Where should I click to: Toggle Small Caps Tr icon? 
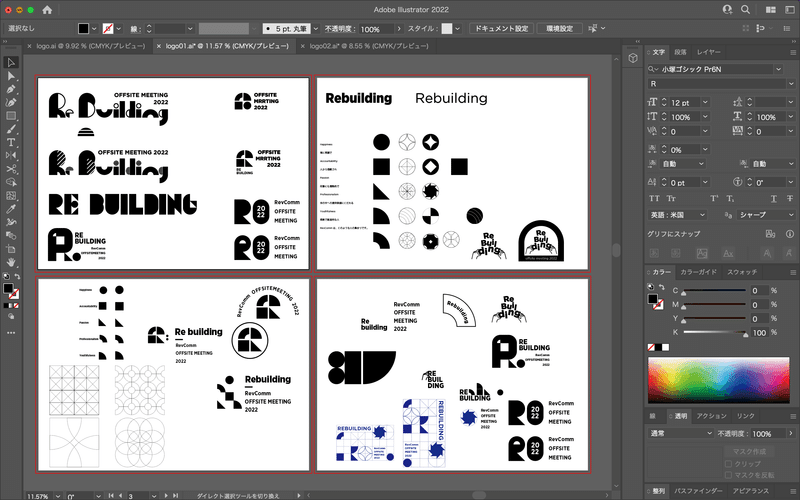(671, 198)
